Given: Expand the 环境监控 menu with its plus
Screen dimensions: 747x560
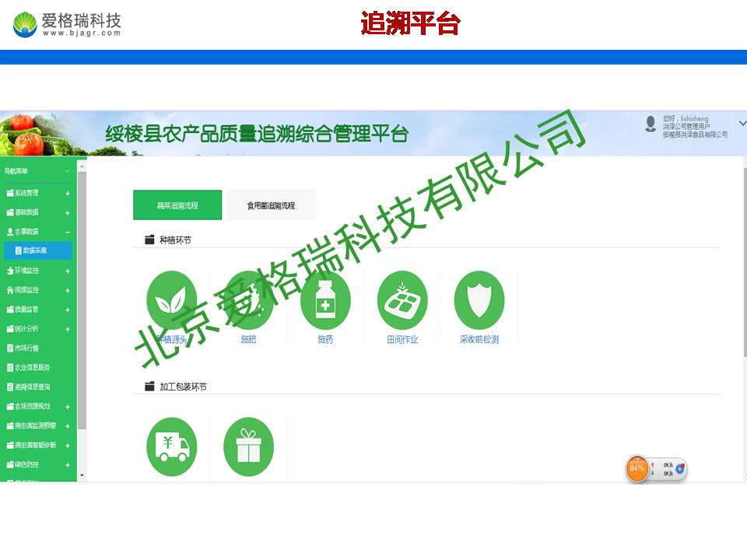Looking at the screenshot, I should click(x=68, y=271).
